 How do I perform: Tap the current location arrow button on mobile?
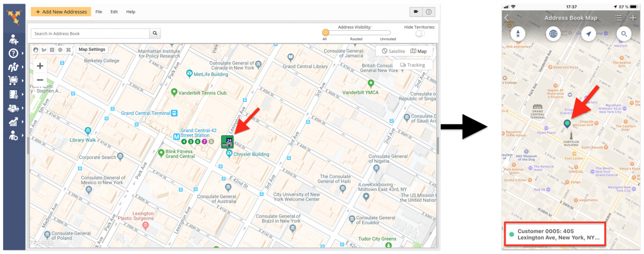589,34
